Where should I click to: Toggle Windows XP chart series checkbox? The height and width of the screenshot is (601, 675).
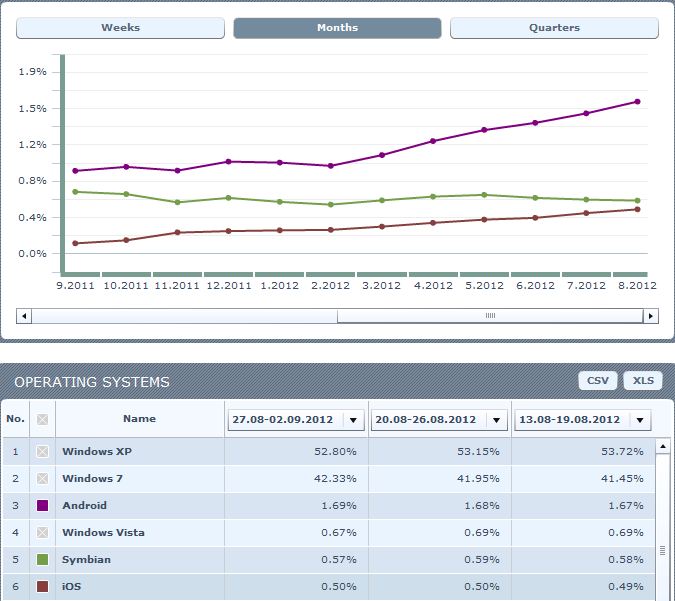42,452
